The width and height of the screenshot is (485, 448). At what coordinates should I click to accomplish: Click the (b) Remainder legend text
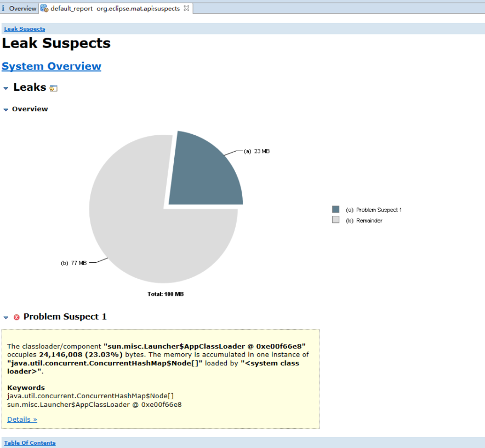click(364, 221)
